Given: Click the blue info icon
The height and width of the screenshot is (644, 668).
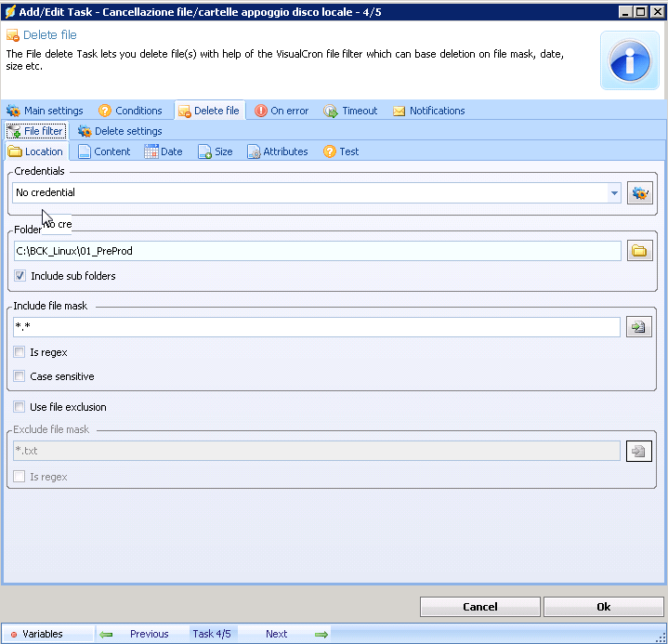Looking at the screenshot, I should pyautogui.click(x=630, y=60).
